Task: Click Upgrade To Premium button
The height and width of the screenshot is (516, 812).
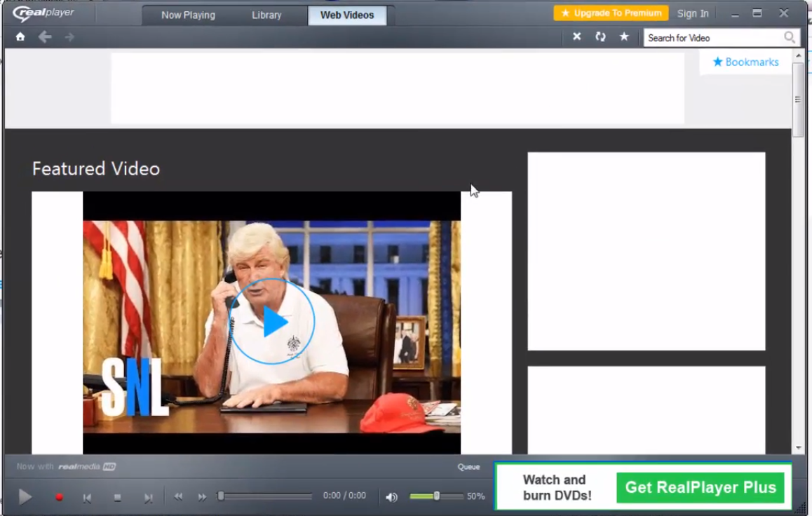Action: pyautogui.click(x=611, y=13)
